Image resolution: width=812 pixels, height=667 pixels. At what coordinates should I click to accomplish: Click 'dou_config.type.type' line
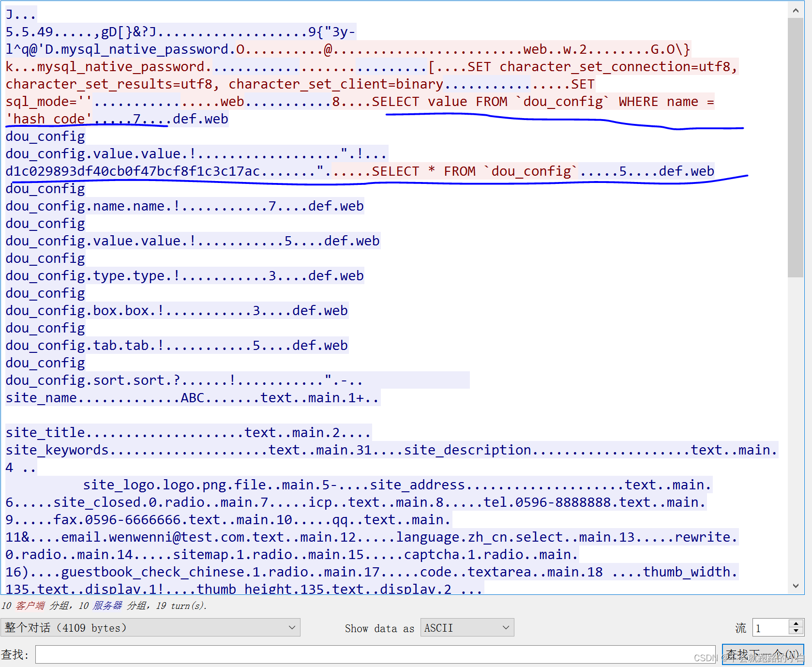click(184, 276)
